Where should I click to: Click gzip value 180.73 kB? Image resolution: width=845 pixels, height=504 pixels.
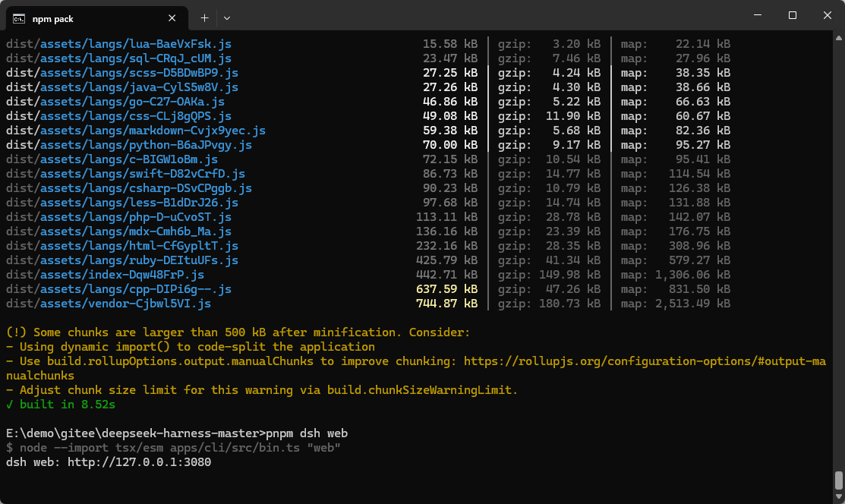569,304
